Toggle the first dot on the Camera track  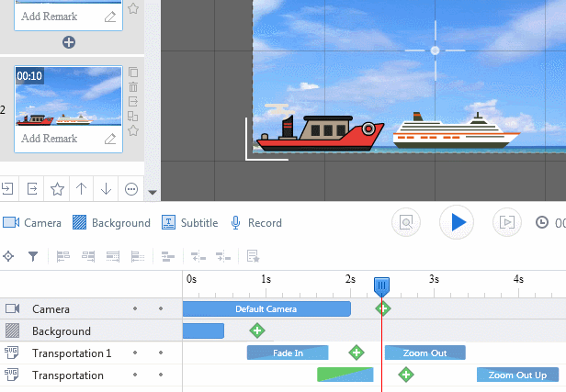click(135, 309)
